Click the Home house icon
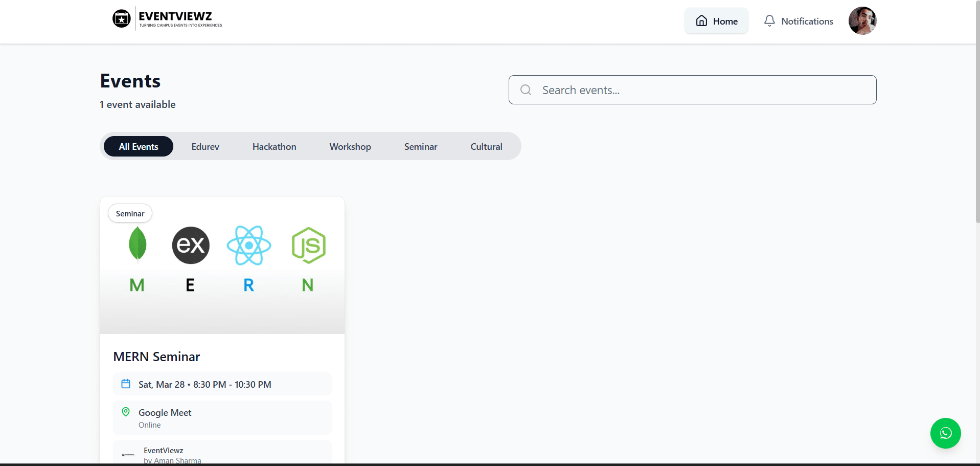 [x=701, y=20]
